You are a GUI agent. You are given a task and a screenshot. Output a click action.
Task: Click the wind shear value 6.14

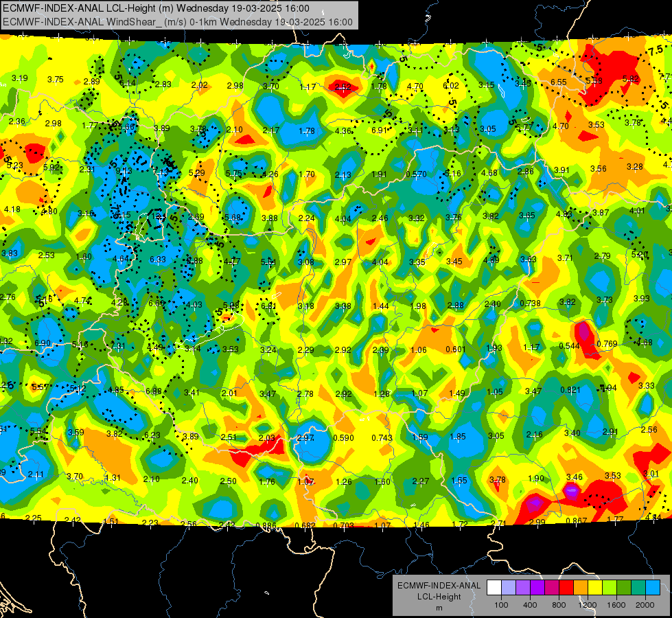click(127, 83)
